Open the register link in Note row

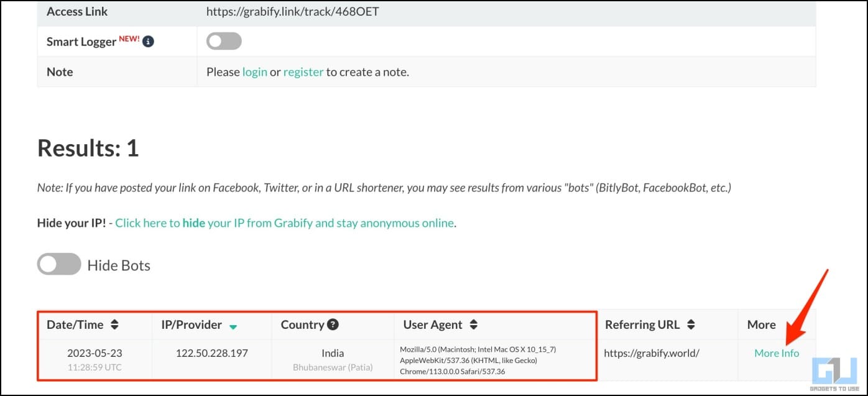click(x=303, y=72)
